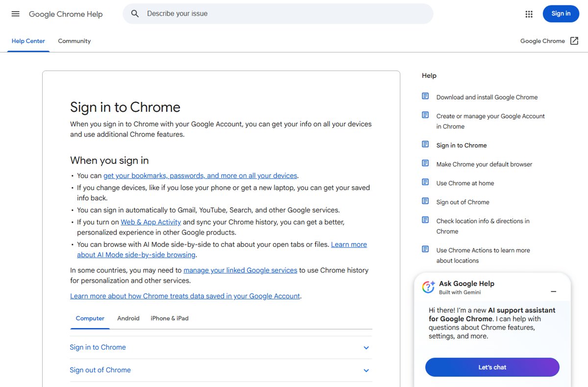Switch to the Community tab

tap(74, 41)
